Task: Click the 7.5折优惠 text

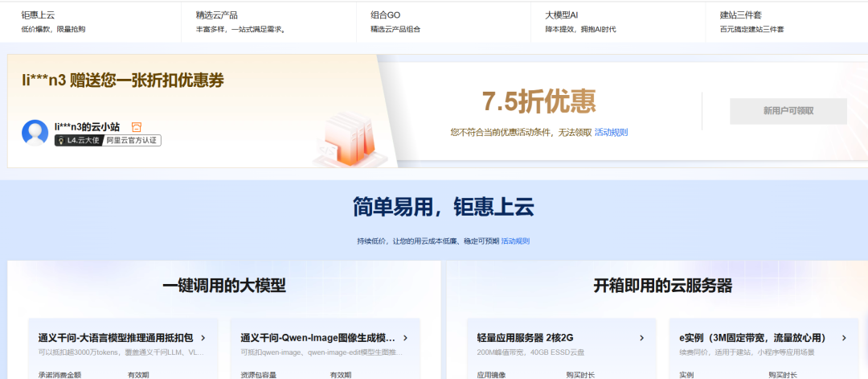Action: click(538, 101)
